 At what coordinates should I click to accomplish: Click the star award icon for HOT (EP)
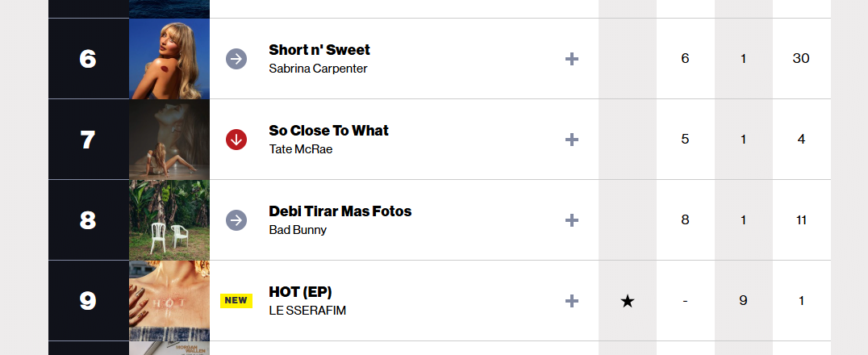point(627,301)
